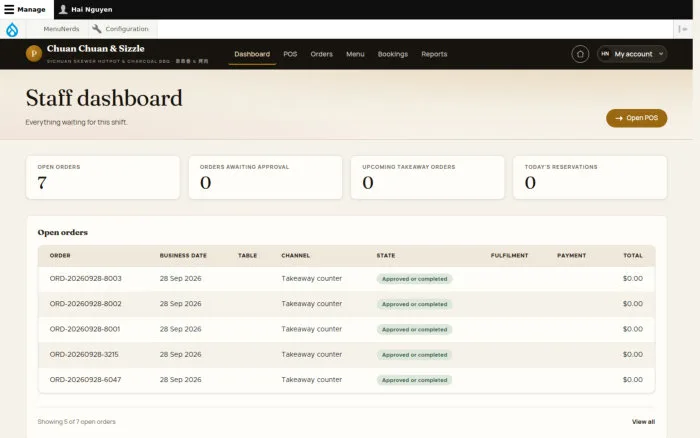
Task: Click Takeaway counter in ORD-20260928-8003 row
Action: pos(312,278)
